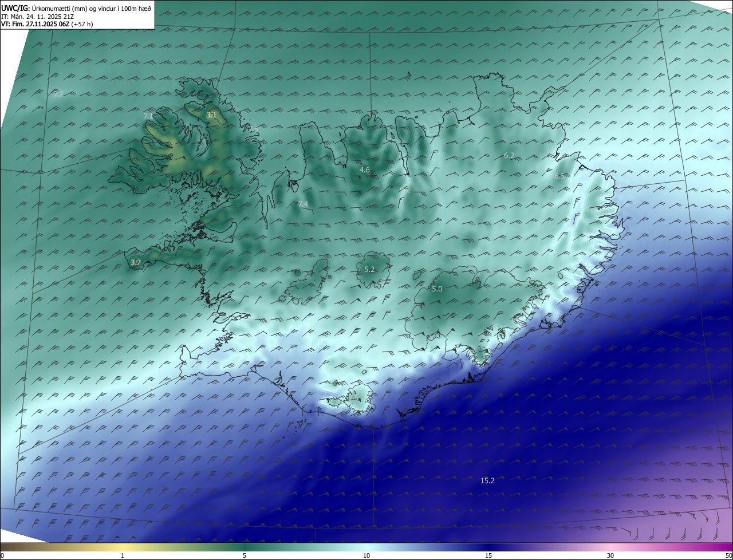Click the 6.5 value label on the map
Screen dimensions: 733x560
[559, 176]
